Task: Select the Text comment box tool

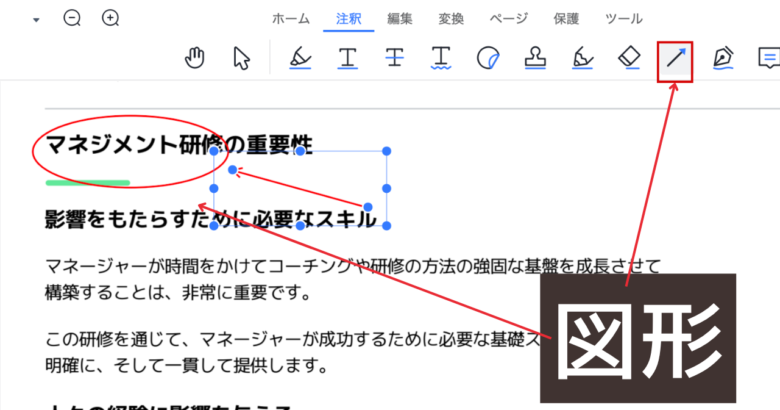Action: point(766,59)
